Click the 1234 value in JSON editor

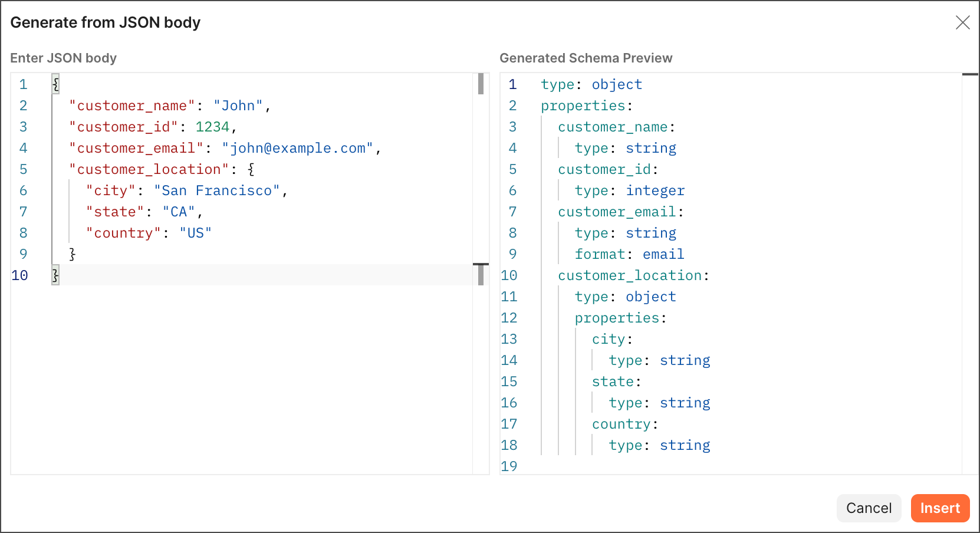[212, 127]
